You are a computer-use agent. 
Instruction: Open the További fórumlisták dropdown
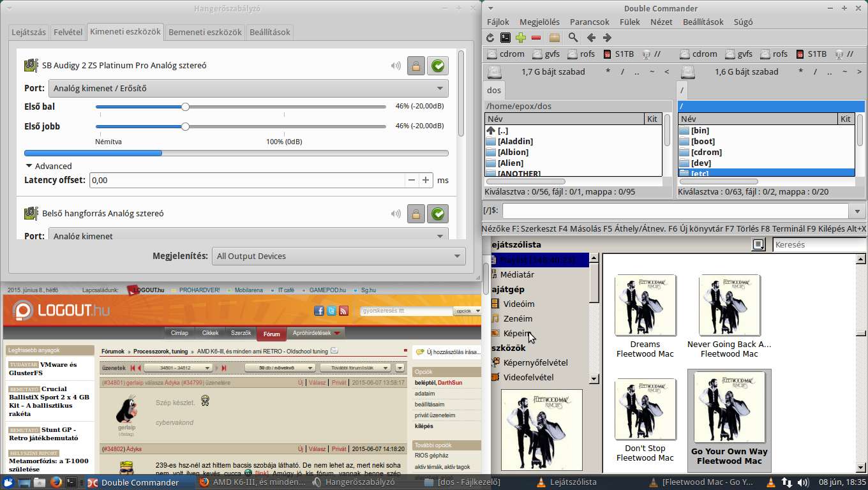(355, 367)
